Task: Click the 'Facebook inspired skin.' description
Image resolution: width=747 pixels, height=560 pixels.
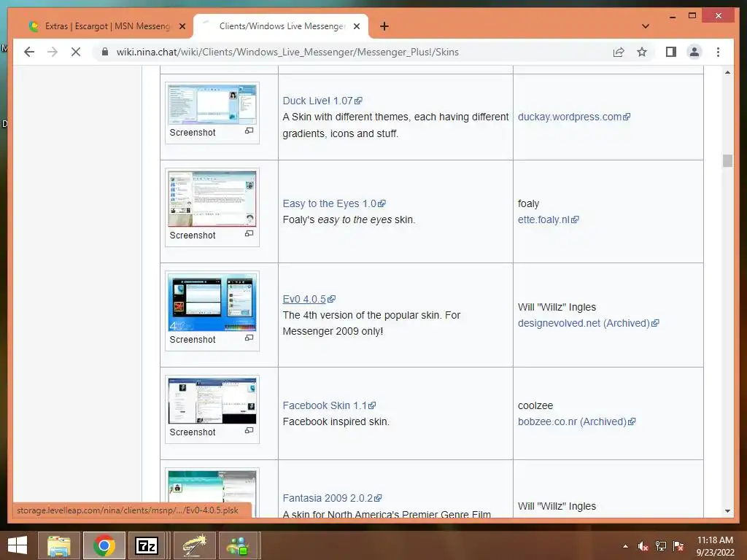Action: coord(336,421)
